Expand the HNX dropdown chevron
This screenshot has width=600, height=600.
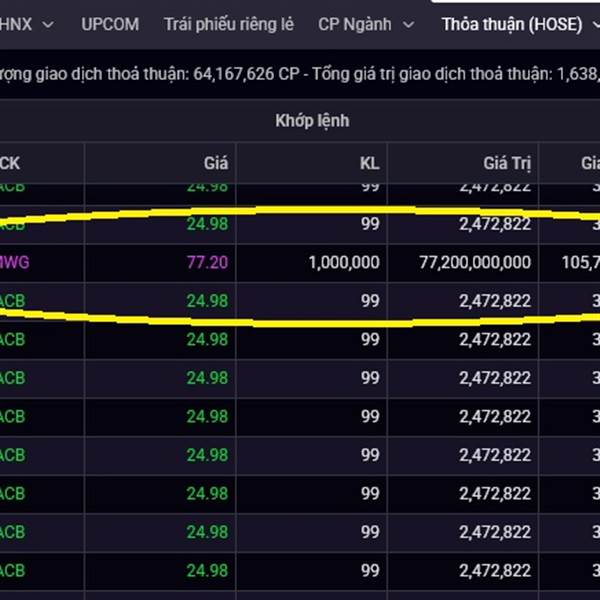coord(48,25)
